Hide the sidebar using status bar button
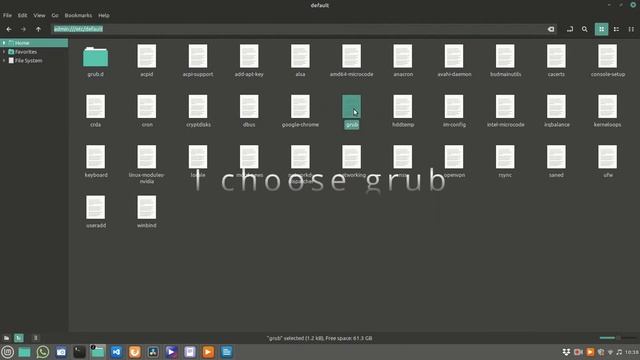The image size is (640, 360). click(36, 338)
